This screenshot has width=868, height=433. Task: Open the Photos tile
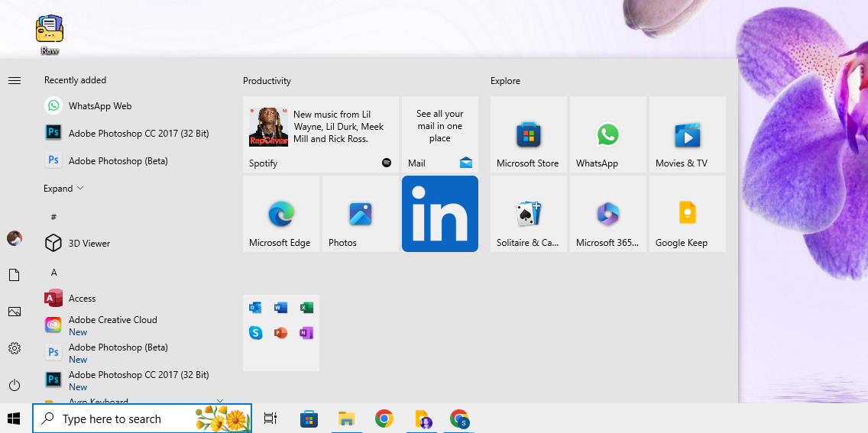point(360,214)
